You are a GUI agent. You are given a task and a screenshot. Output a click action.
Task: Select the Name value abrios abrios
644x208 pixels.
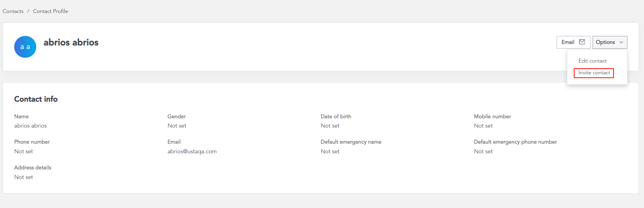click(31, 126)
